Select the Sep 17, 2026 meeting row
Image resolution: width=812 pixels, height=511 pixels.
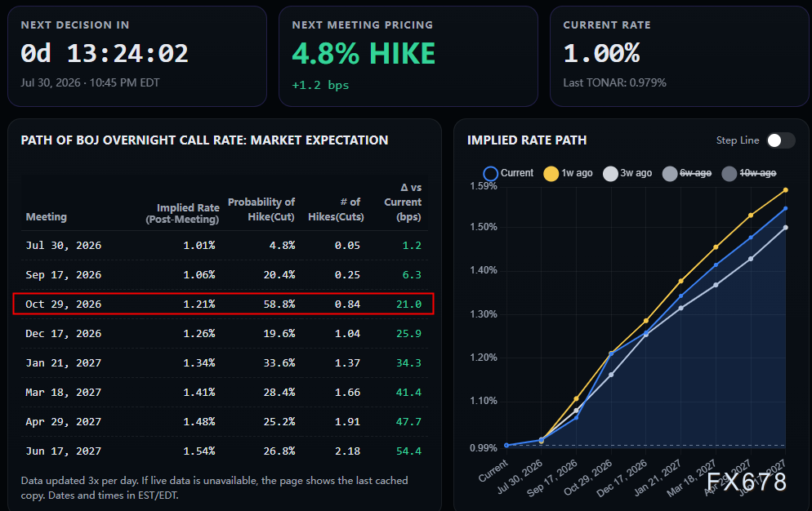pos(224,275)
